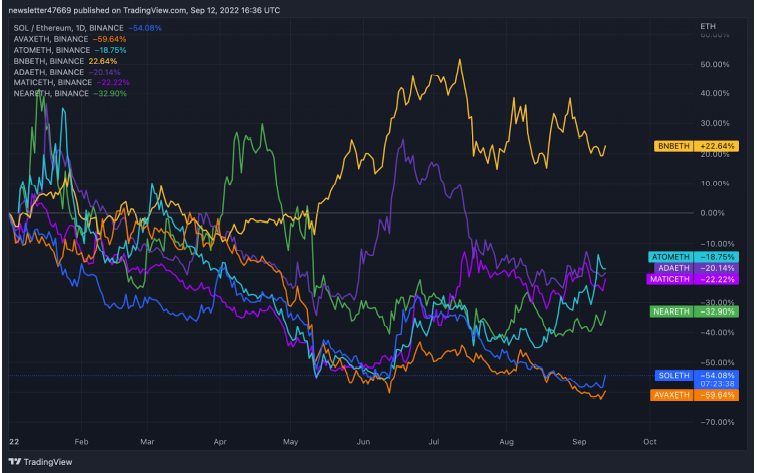Viewport: 757px width, 473px height.
Task: Click the AVAXETH price scale label
Action: tap(672, 395)
